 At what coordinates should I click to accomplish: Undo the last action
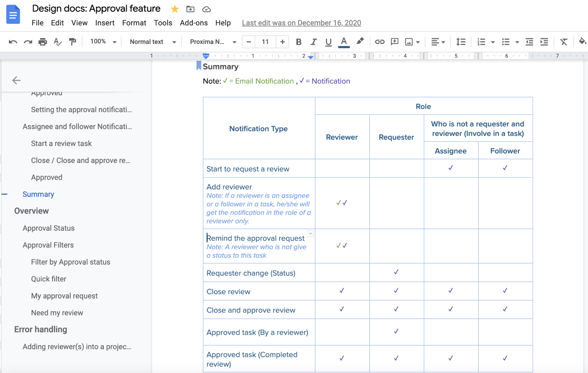[x=13, y=42]
